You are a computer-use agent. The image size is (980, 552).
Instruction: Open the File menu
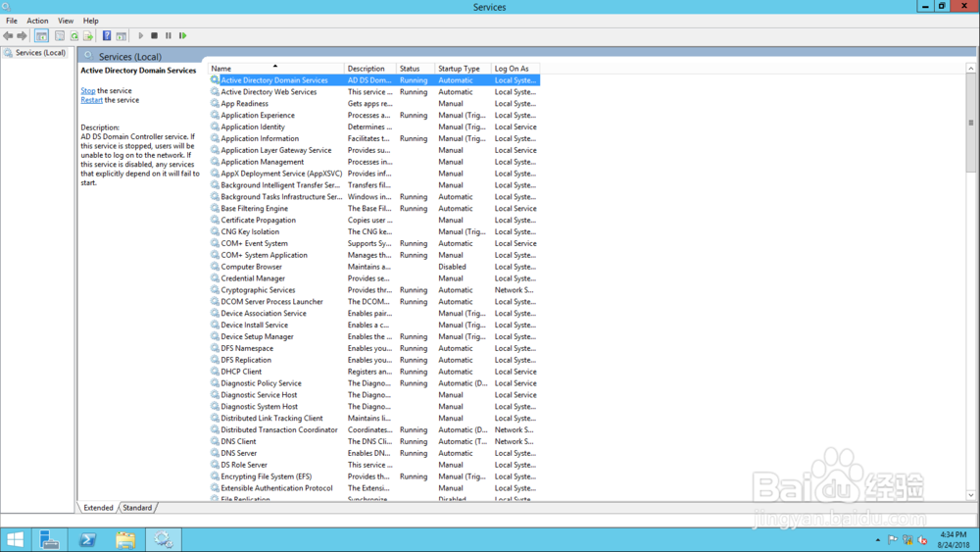pyautogui.click(x=11, y=21)
